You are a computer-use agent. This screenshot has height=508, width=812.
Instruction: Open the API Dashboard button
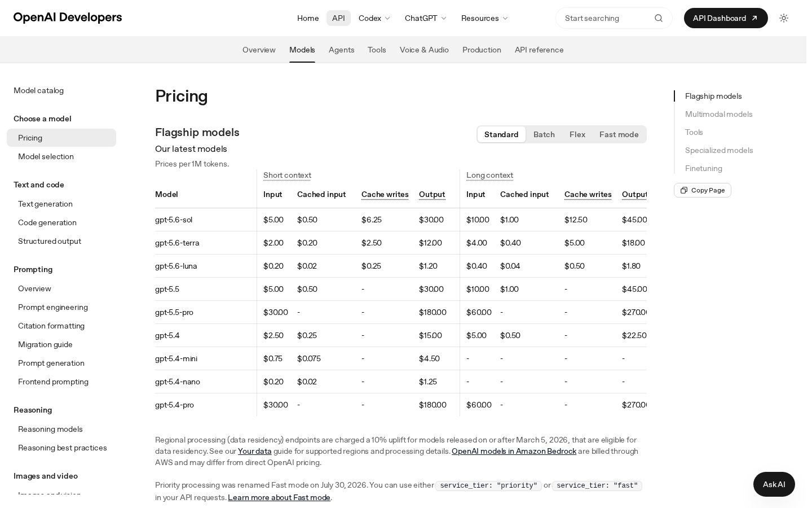[x=726, y=18]
